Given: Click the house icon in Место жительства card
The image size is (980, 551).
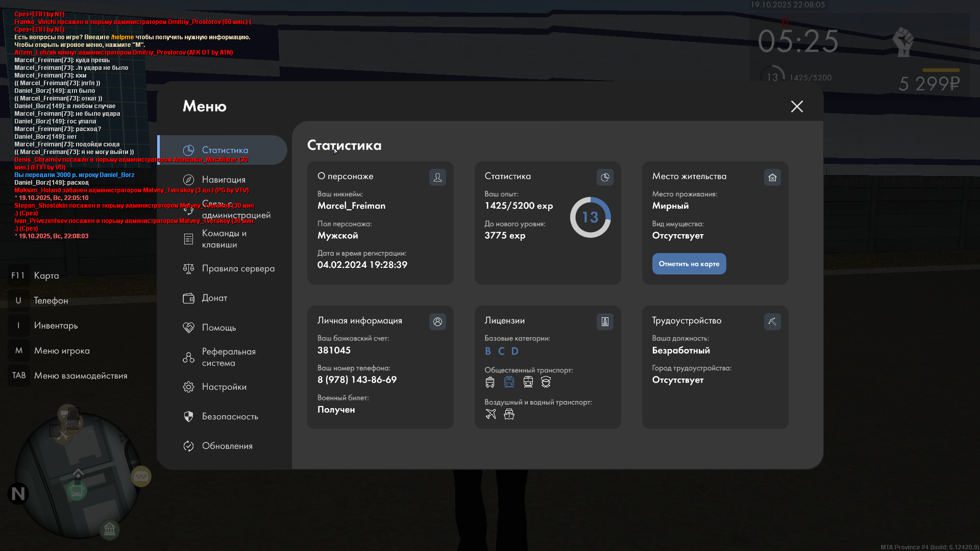Looking at the screenshot, I should click(x=772, y=177).
